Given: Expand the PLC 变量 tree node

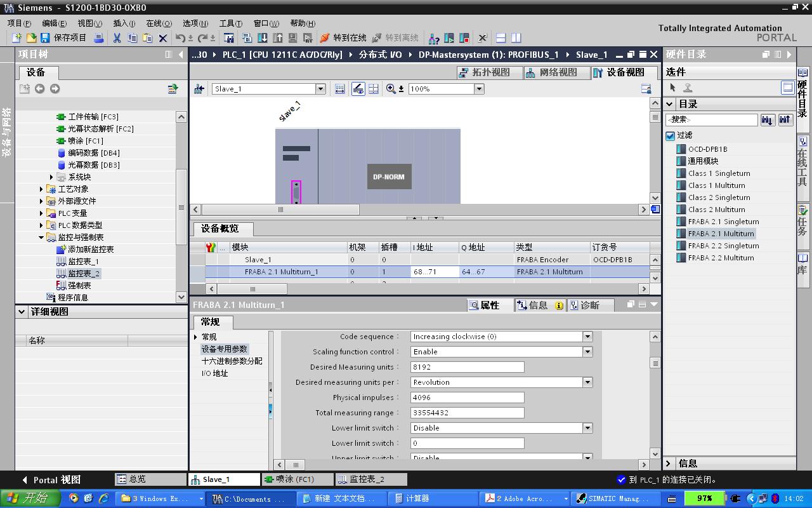Looking at the screenshot, I should [x=41, y=213].
